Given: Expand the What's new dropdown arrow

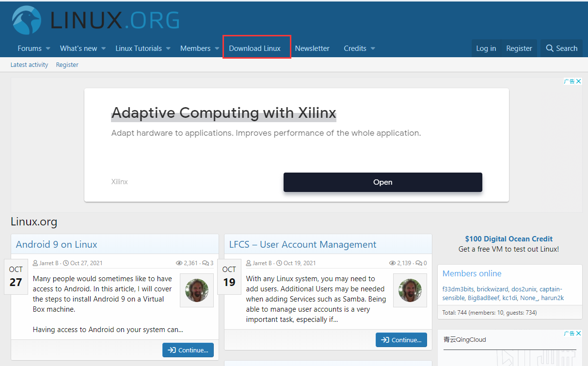Looking at the screenshot, I should coord(103,48).
